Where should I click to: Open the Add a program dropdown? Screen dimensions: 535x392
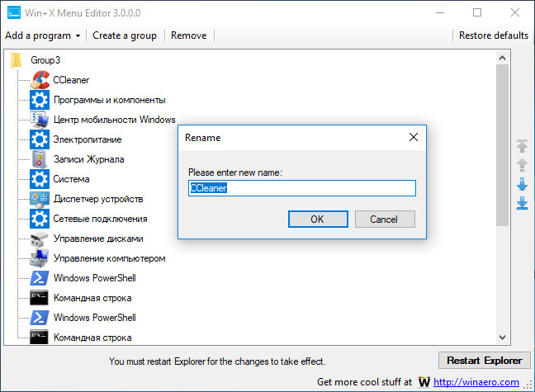pyautogui.click(x=43, y=35)
